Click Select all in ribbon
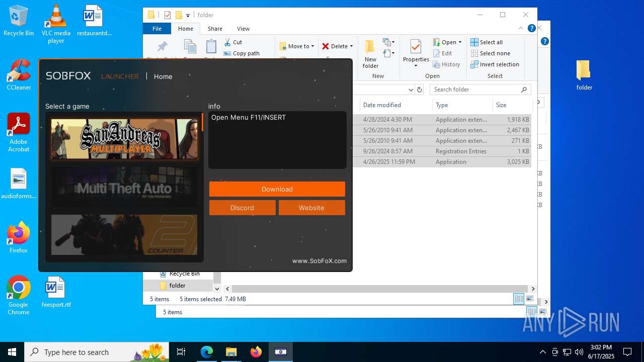The height and width of the screenshot is (362, 644). (487, 42)
